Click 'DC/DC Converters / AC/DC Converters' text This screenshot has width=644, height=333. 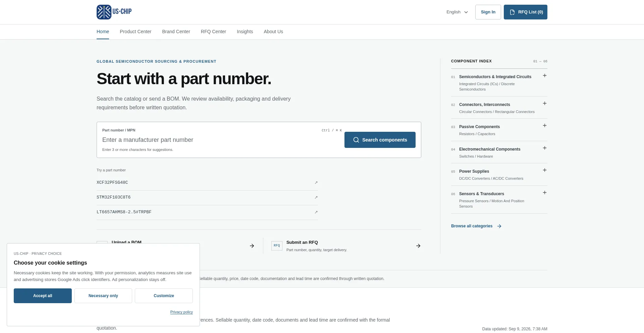491,179
